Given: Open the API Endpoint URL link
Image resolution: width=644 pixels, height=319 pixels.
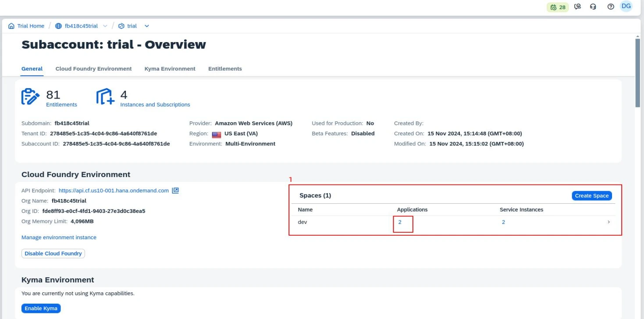Looking at the screenshot, I should pos(114,191).
